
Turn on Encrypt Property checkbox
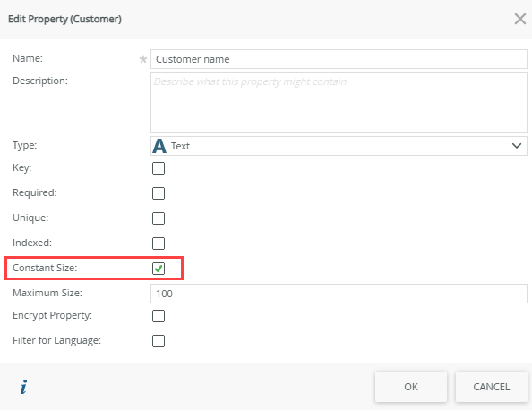[x=159, y=316]
